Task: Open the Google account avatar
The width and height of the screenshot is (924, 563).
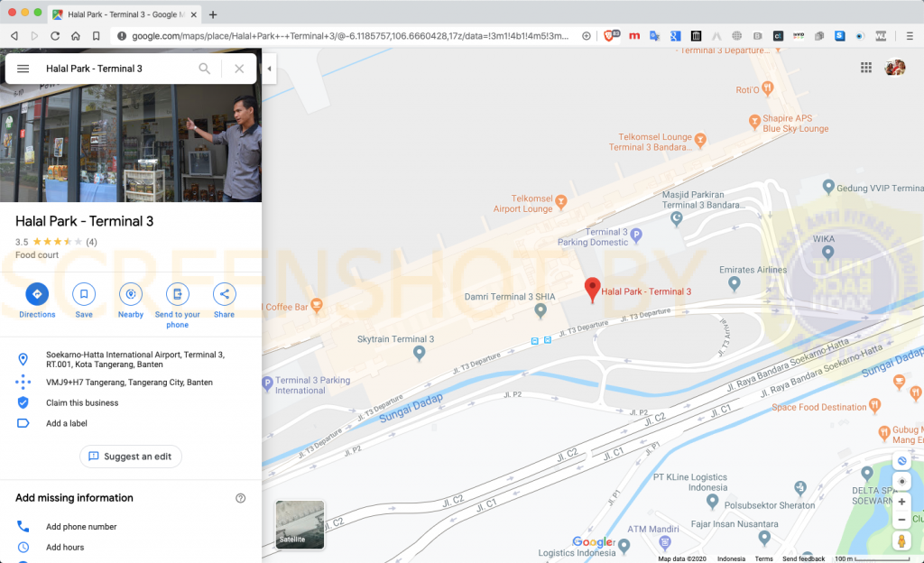Action: tap(894, 68)
